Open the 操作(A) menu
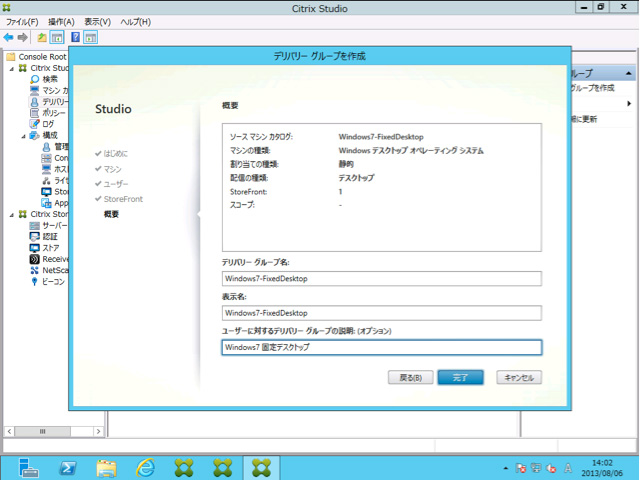 point(61,22)
